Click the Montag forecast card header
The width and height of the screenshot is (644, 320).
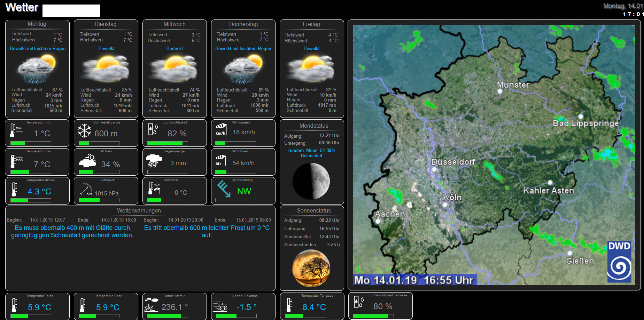(37, 24)
